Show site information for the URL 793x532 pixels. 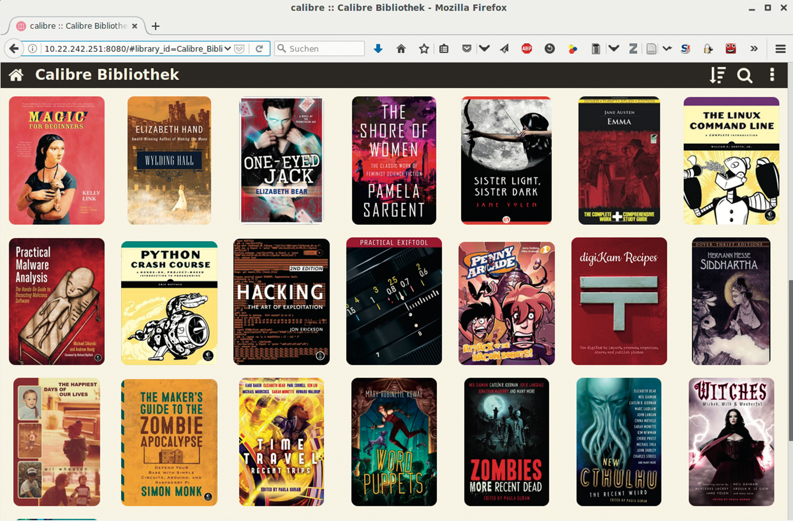coord(33,49)
